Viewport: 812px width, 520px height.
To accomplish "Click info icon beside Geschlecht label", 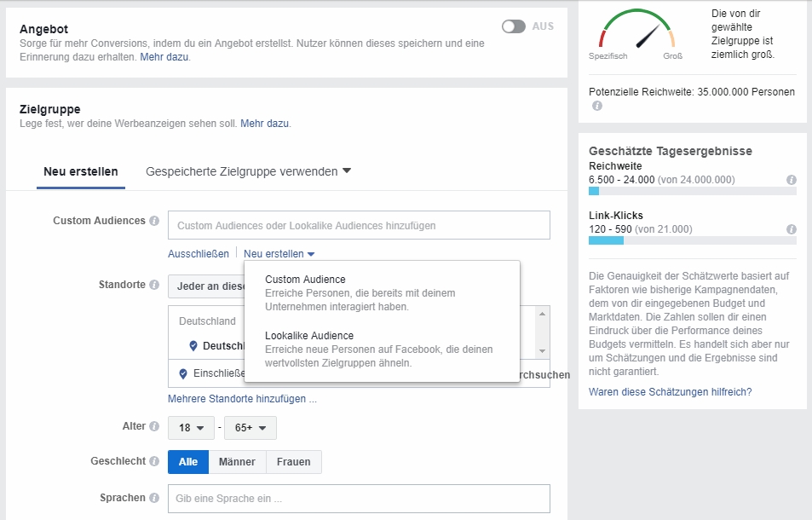I will pyautogui.click(x=154, y=461).
